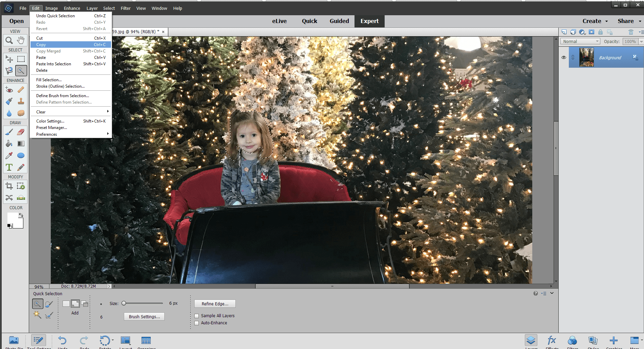The width and height of the screenshot is (644, 349).
Task: Open the Layers panel flyout menu
Action: 641,32
